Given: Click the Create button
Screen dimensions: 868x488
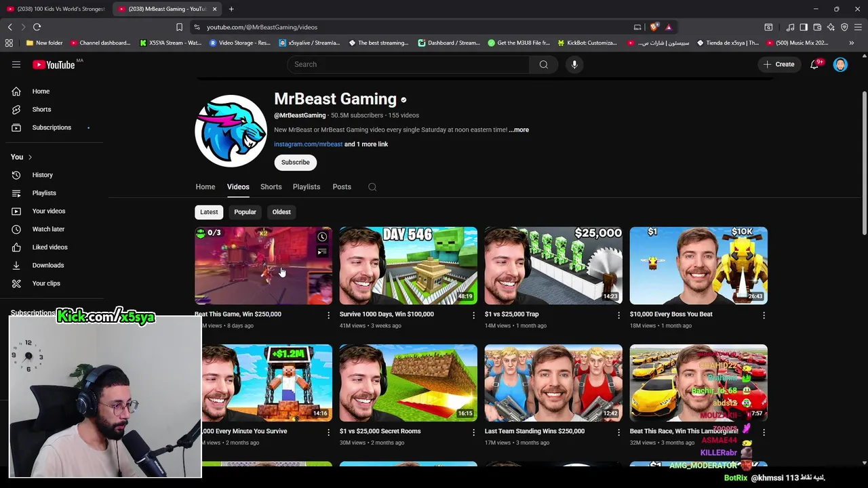Looking at the screenshot, I should [778, 64].
